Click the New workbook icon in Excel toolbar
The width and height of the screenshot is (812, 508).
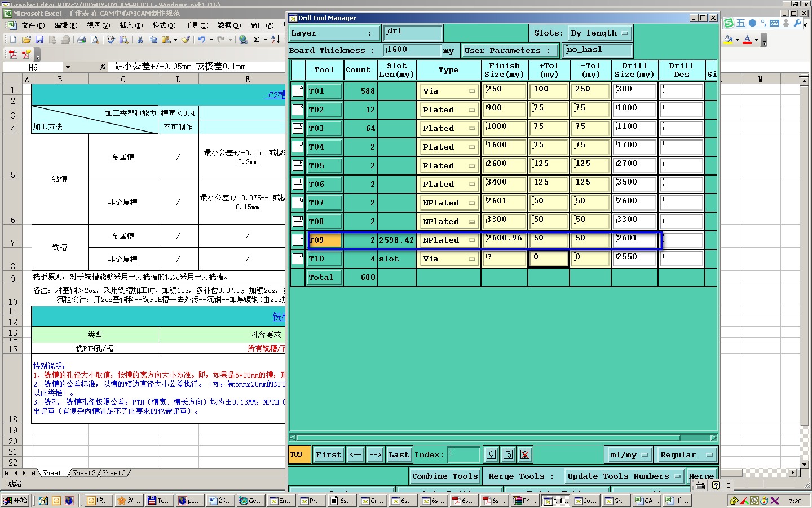pos(12,40)
